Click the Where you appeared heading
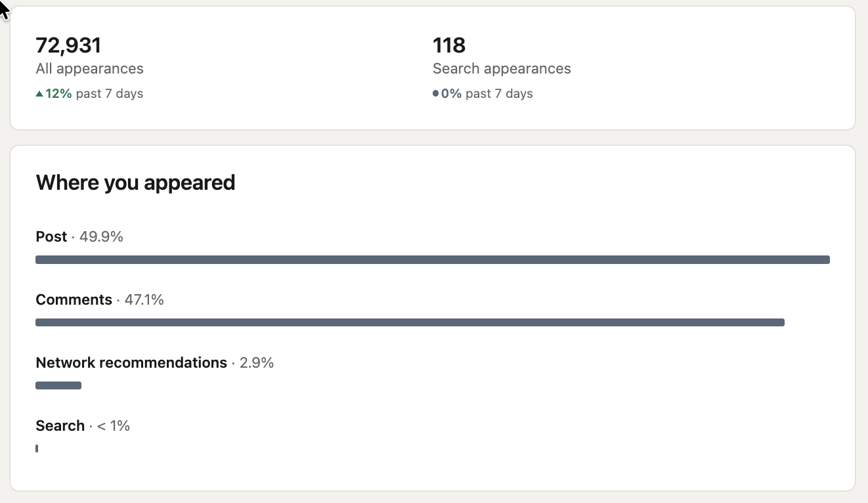 point(135,183)
